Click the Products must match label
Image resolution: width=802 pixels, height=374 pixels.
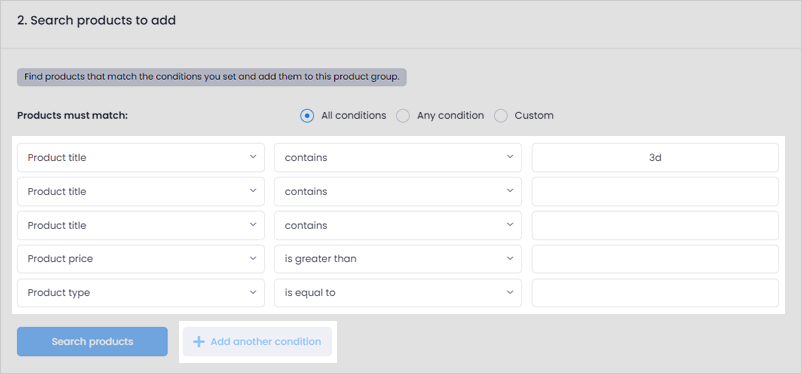pyautogui.click(x=73, y=116)
